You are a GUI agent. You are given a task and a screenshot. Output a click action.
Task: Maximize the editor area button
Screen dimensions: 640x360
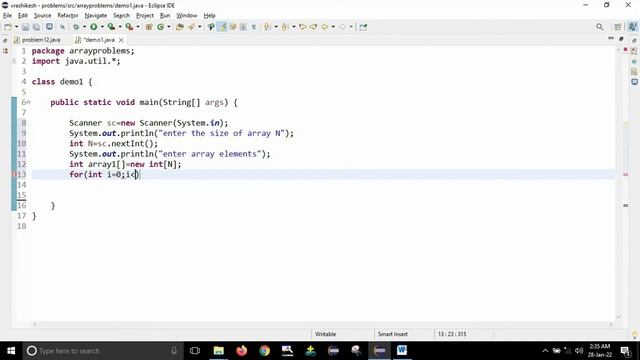pyautogui.click(x=621, y=39)
